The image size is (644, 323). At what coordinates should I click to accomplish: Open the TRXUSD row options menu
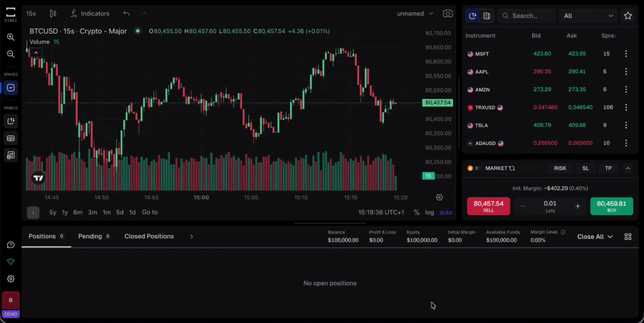coord(626,107)
